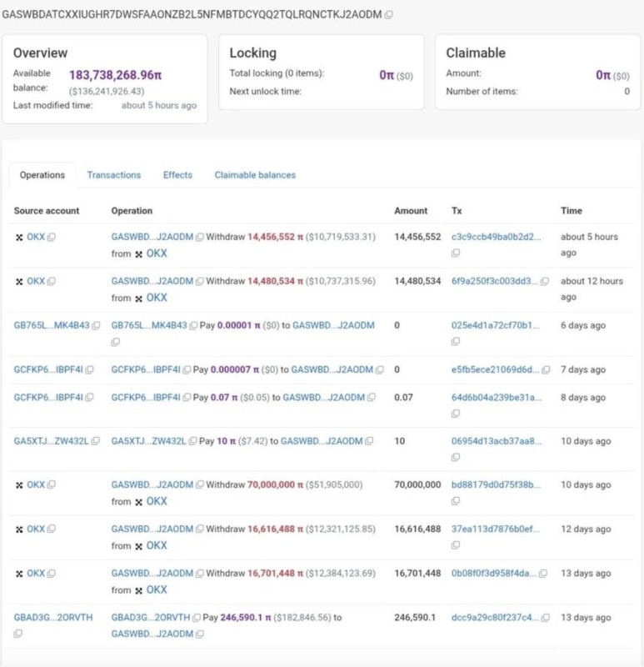Open transaction 06954d13acb37aa8 link

(x=495, y=440)
